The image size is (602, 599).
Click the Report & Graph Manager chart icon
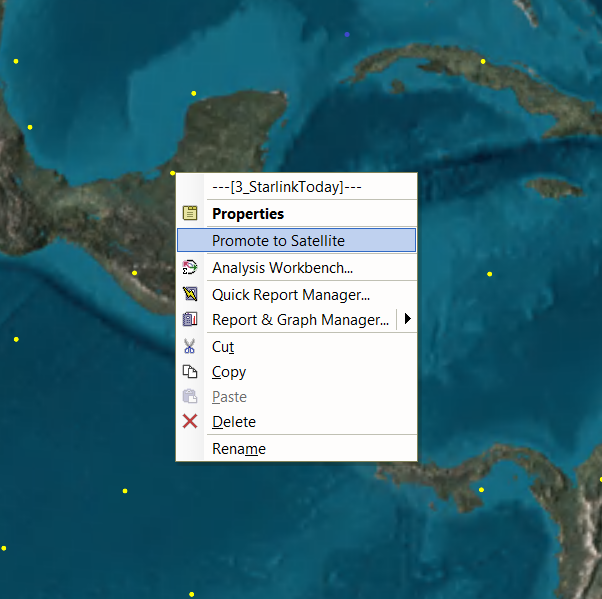(x=190, y=319)
